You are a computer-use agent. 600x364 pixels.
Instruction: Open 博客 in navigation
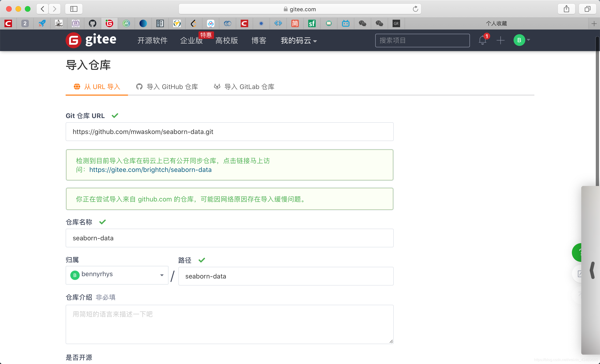pyautogui.click(x=259, y=40)
